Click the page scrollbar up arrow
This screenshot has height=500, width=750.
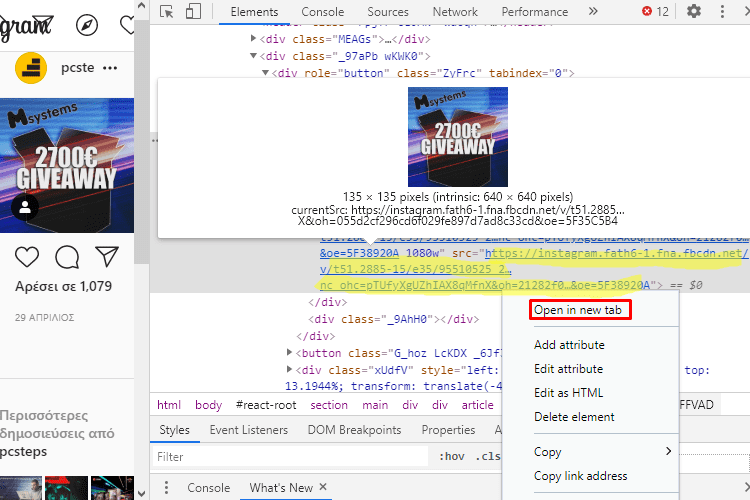(142, 6)
